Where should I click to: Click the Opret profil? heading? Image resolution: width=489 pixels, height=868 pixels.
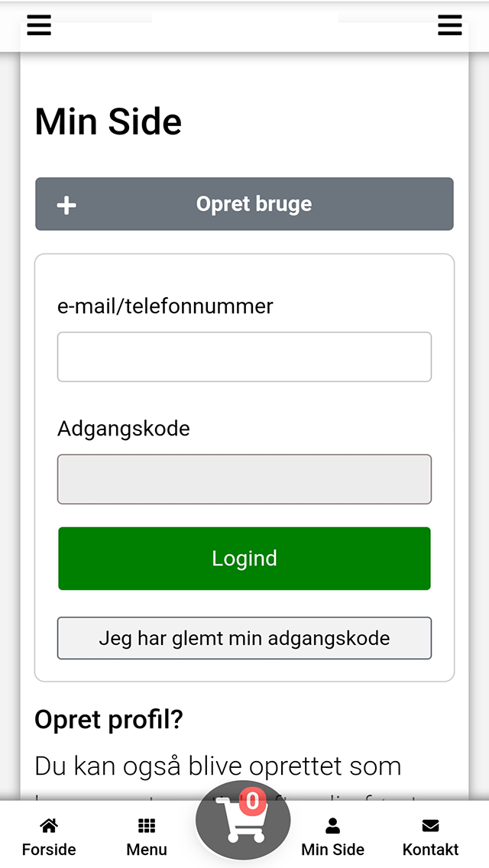[x=109, y=720]
